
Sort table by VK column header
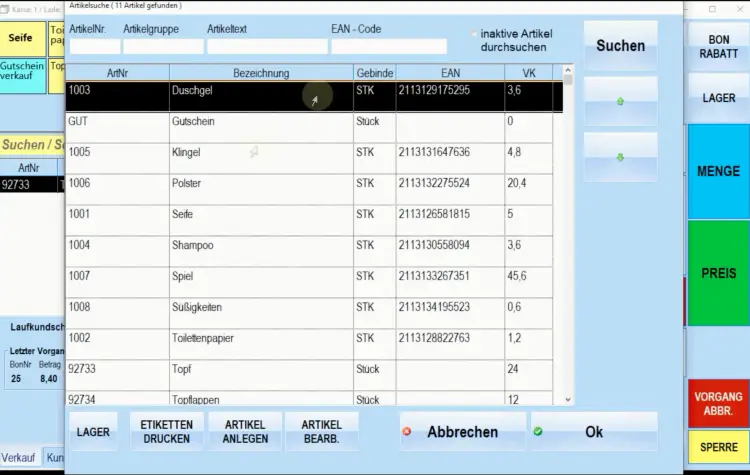(528, 73)
